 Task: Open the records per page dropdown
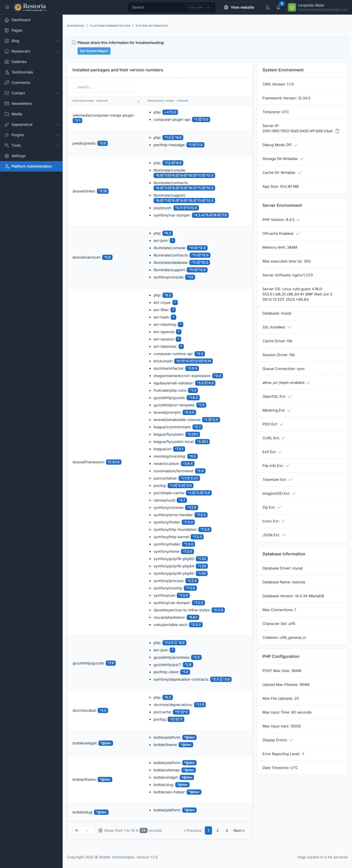(x=83, y=830)
